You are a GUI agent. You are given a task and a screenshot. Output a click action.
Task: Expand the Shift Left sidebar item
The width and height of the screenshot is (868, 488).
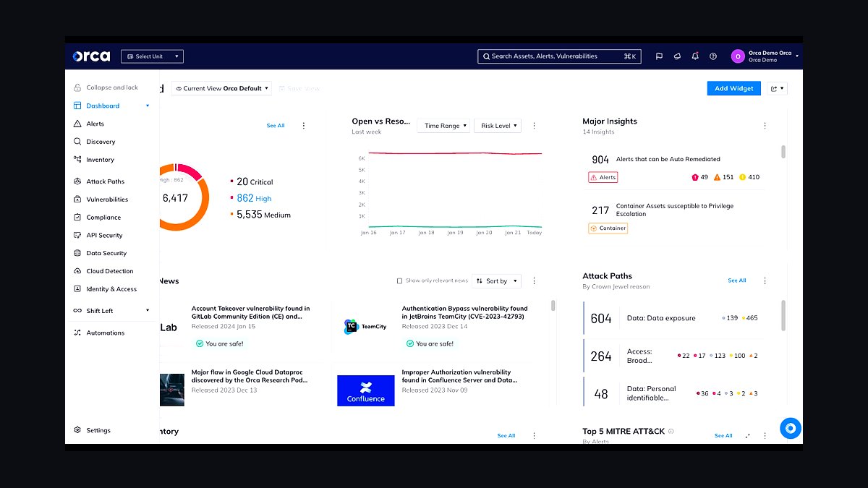click(x=112, y=311)
